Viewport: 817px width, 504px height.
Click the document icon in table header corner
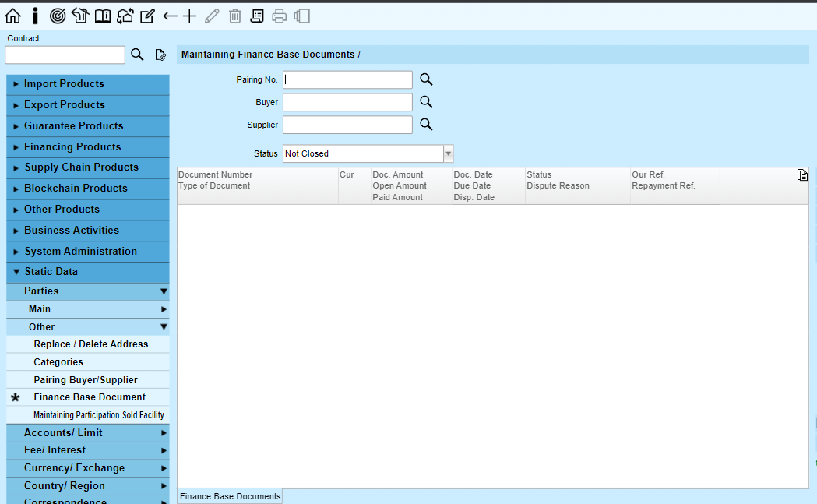pyautogui.click(x=802, y=175)
